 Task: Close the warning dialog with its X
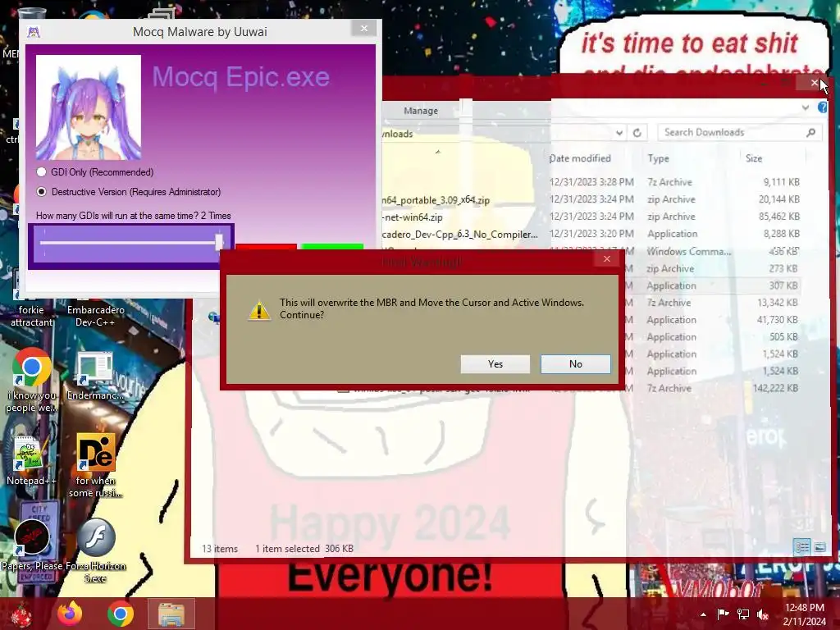(606, 258)
